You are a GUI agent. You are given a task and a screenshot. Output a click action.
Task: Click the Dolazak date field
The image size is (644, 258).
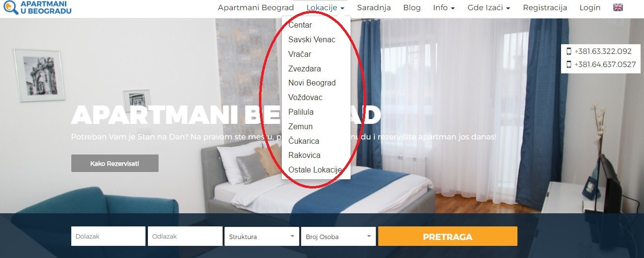[x=108, y=237]
